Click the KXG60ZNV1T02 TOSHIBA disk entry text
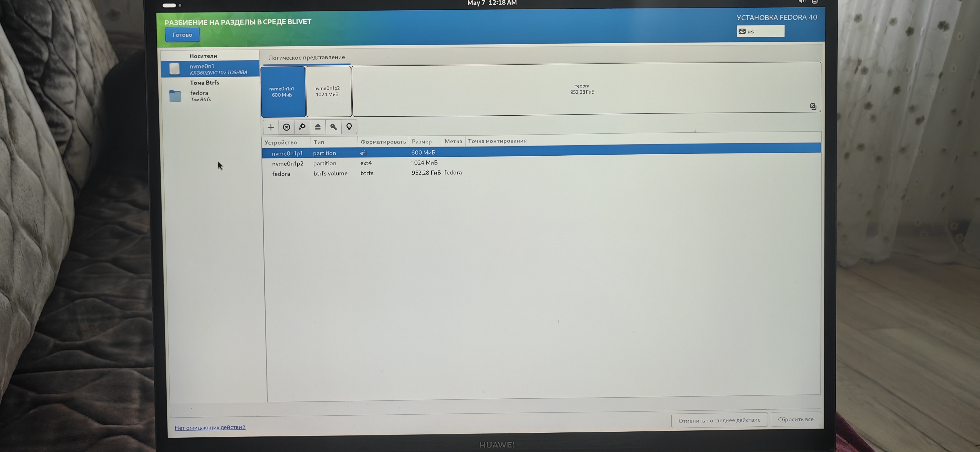The image size is (980, 452). (x=218, y=72)
